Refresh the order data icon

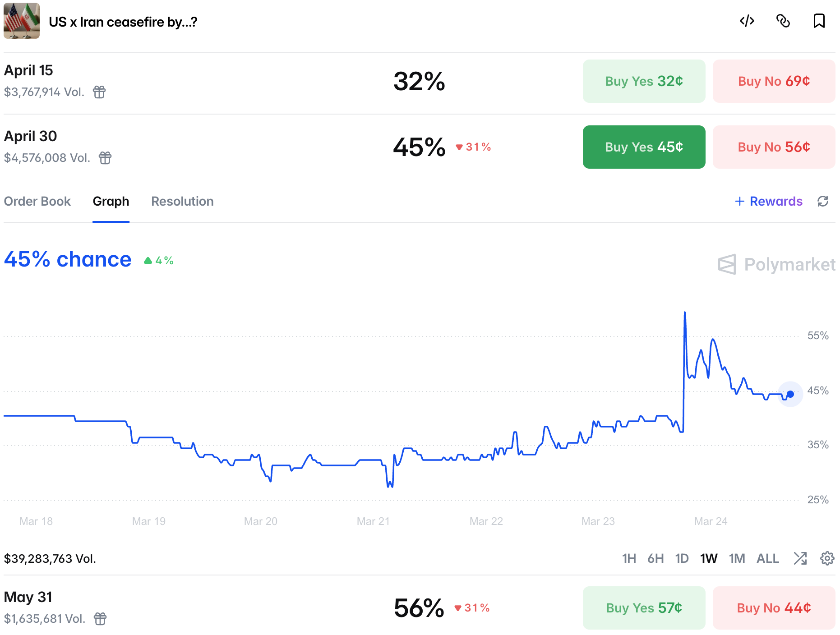click(x=823, y=201)
